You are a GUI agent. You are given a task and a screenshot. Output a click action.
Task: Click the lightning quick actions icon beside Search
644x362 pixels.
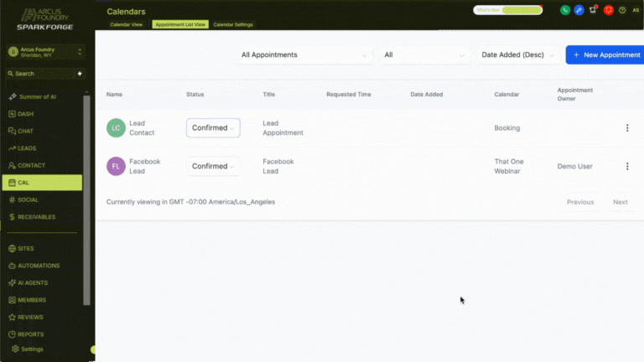80,74
